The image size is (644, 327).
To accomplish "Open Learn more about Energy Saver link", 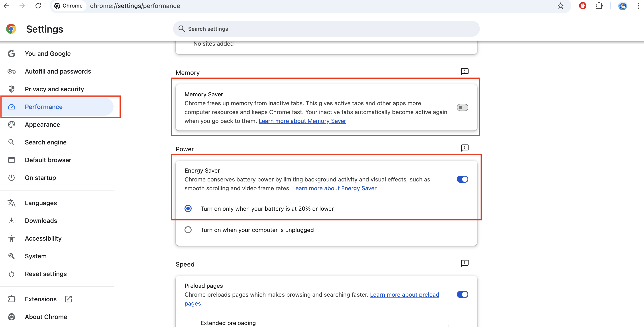I will point(334,188).
